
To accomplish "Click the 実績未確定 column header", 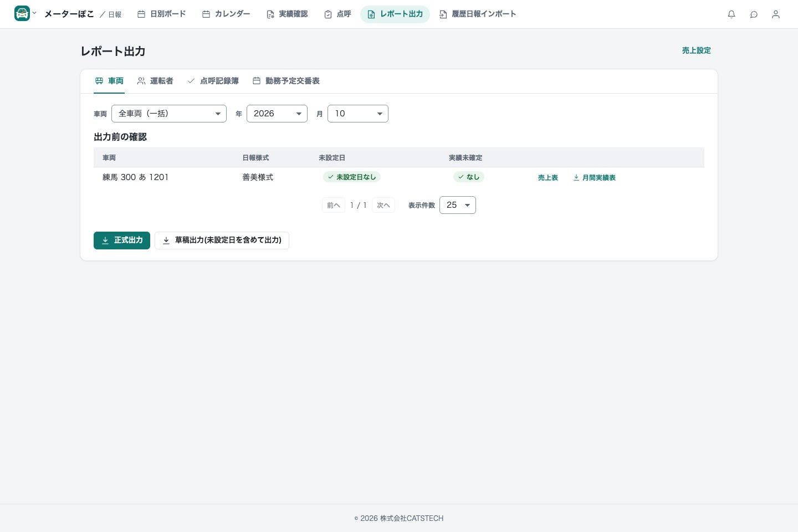I will coord(465,158).
